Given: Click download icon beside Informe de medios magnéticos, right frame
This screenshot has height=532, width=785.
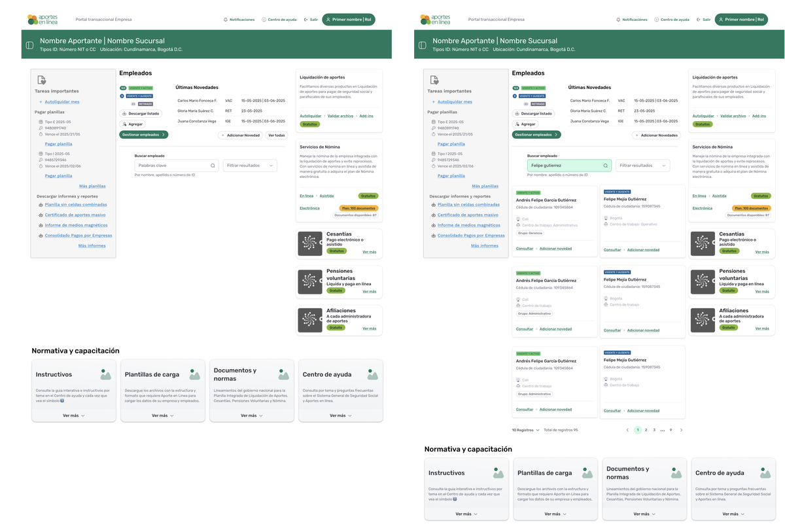Looking at the screenshot, I should [433, 225].
